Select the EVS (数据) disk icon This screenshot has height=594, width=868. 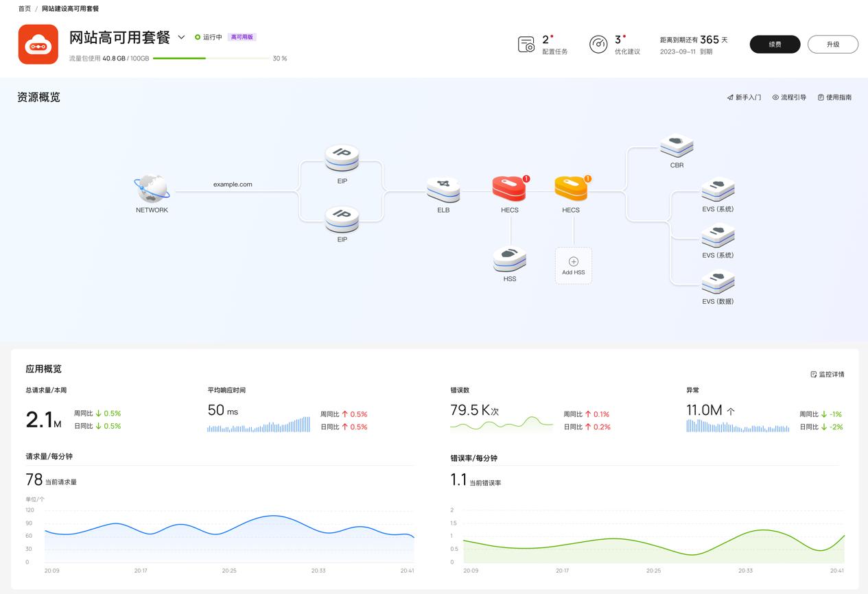pyautogui.click(x=717, y=283)
